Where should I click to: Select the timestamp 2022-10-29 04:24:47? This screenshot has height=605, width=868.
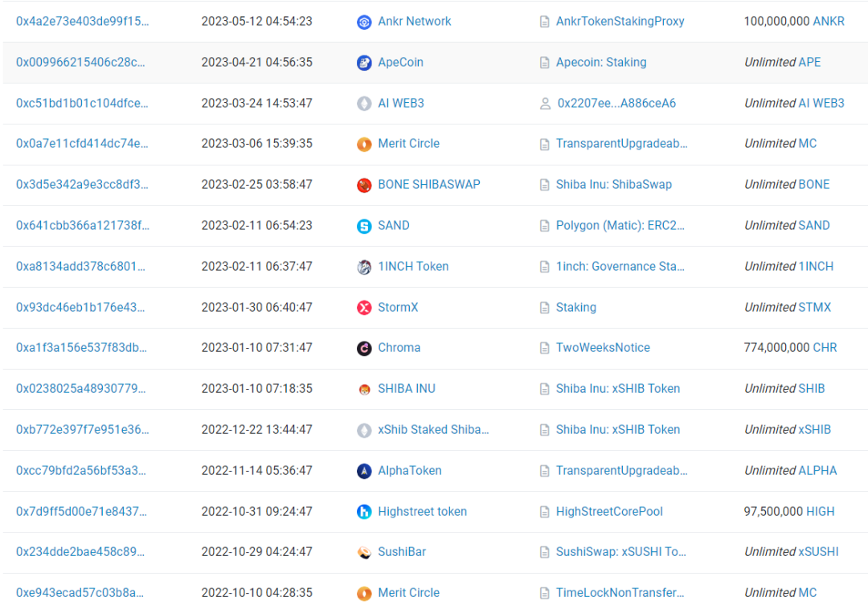(x=257, y=552)
